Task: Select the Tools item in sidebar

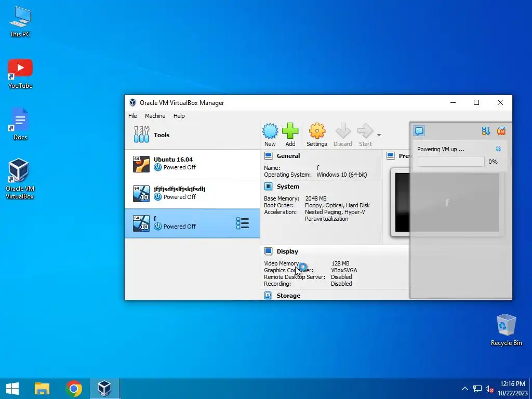Action: 192,135
